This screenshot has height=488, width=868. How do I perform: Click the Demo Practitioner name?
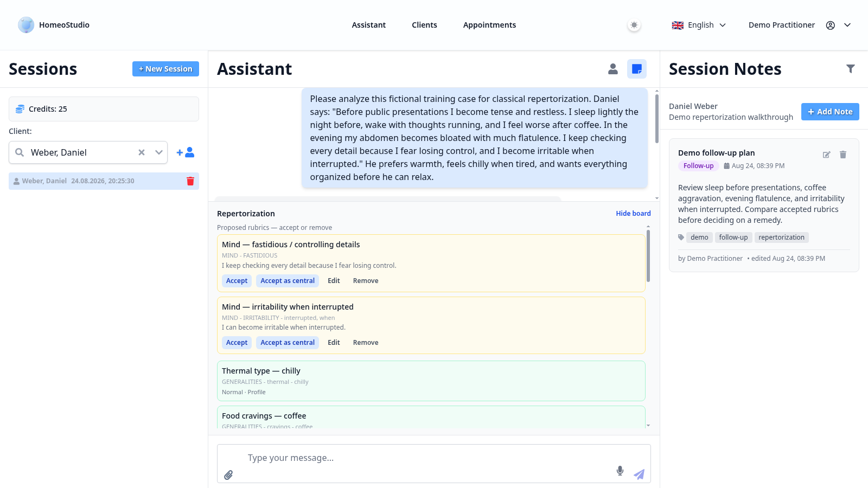click(x=782, y=25)
